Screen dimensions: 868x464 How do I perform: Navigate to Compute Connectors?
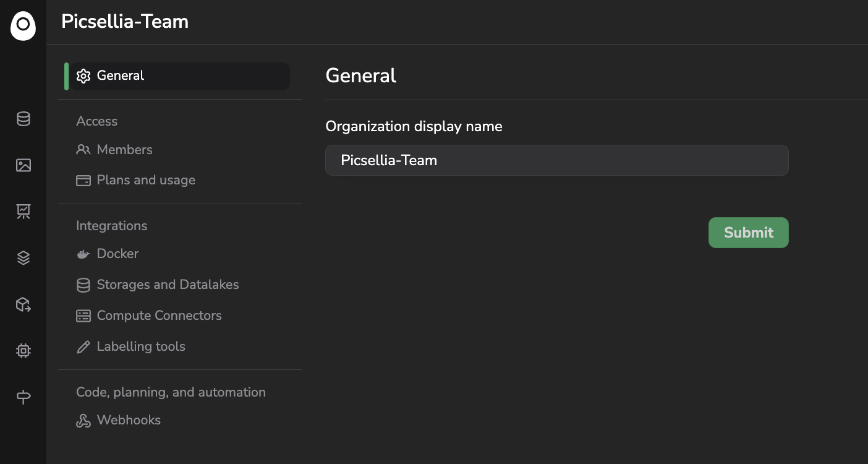[159, 316]
